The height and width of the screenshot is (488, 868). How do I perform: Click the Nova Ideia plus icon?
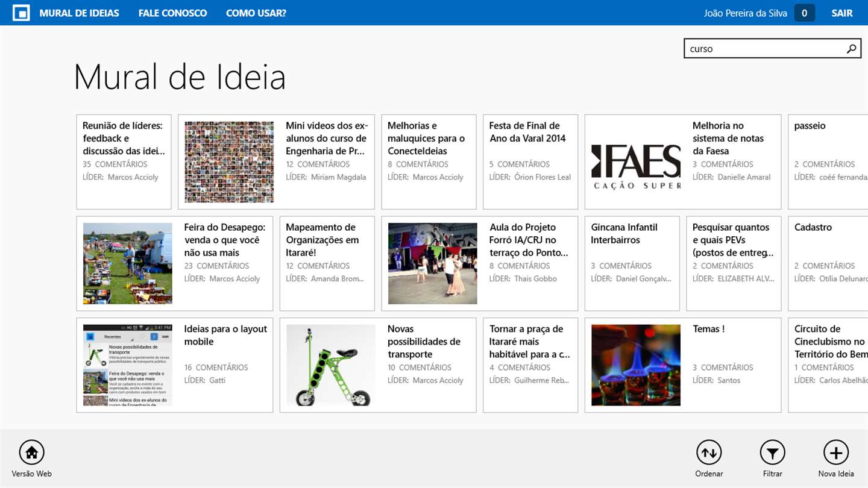(836, 452)
